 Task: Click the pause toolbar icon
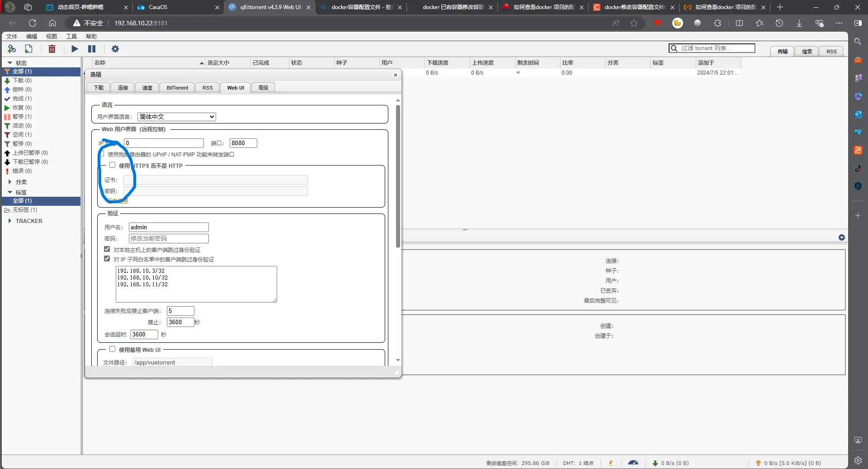point(92,49)
